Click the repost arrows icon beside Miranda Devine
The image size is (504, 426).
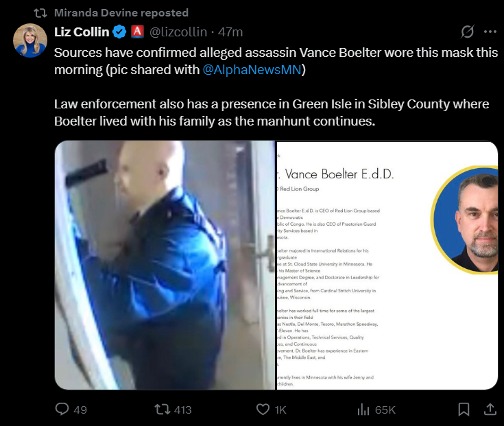[40, 13]
